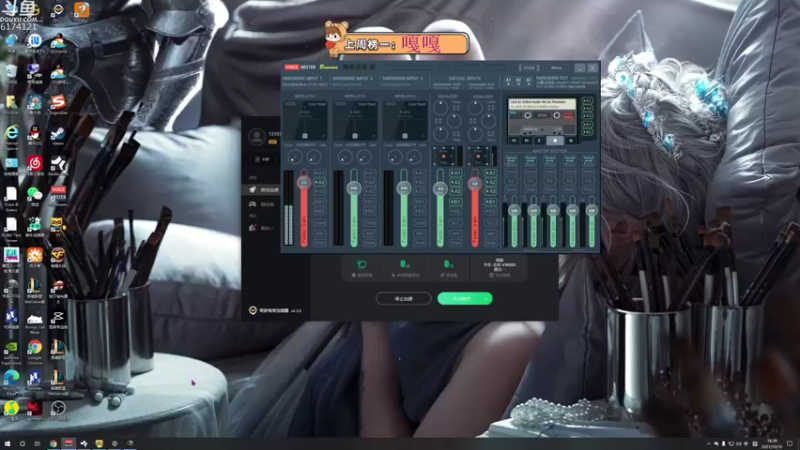Toggle B1 routing on Hardware Input 1
Viewport: 800px width, 450px height.
coord(320,202)
